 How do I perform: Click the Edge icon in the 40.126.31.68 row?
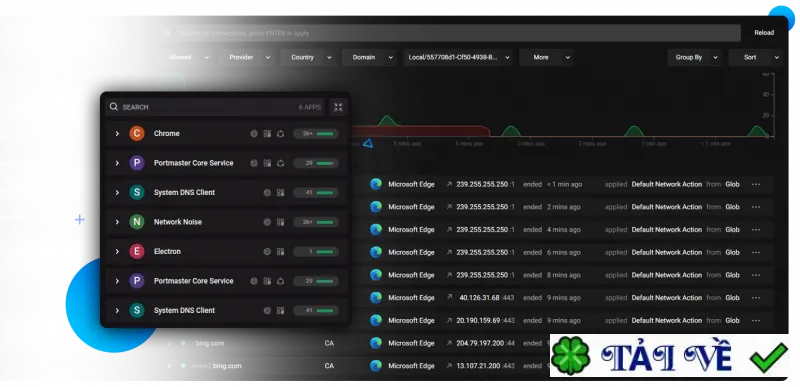pyautogui.click(x=376, y=298)
